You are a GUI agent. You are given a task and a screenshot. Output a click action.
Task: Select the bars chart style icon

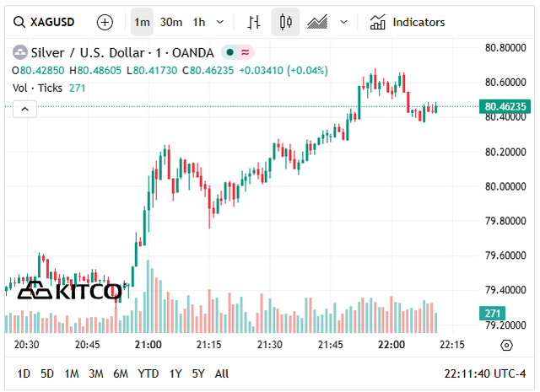click(254, 22)
